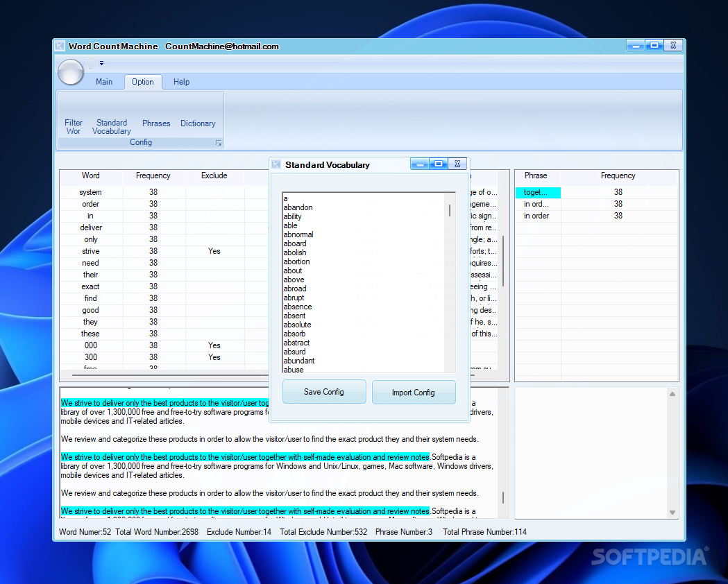
Task: Close the Word Count Machine window
Action: (673, 45)
